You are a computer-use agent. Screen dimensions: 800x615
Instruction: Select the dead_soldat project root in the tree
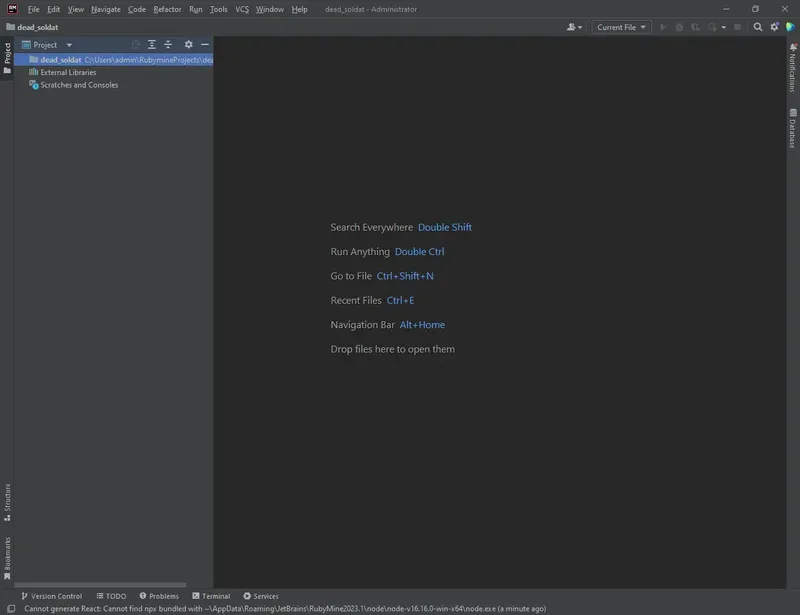60,60
